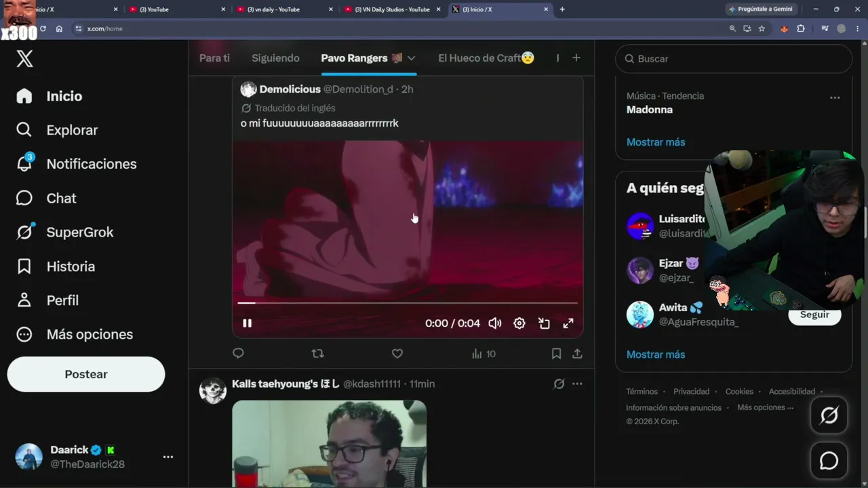Screen dimensions: 868x488
Task: Seek on the video progress bar
Action: [408, 303]
